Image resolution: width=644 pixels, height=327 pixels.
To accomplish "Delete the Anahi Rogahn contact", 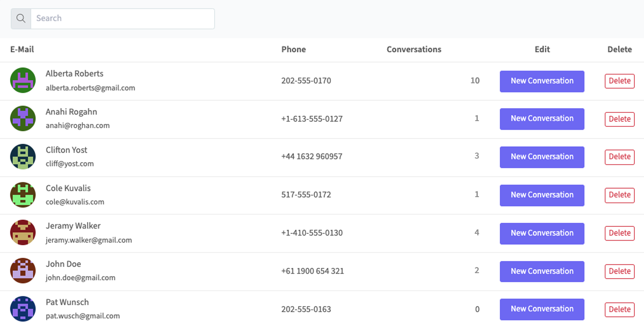I will click(619, 119).
